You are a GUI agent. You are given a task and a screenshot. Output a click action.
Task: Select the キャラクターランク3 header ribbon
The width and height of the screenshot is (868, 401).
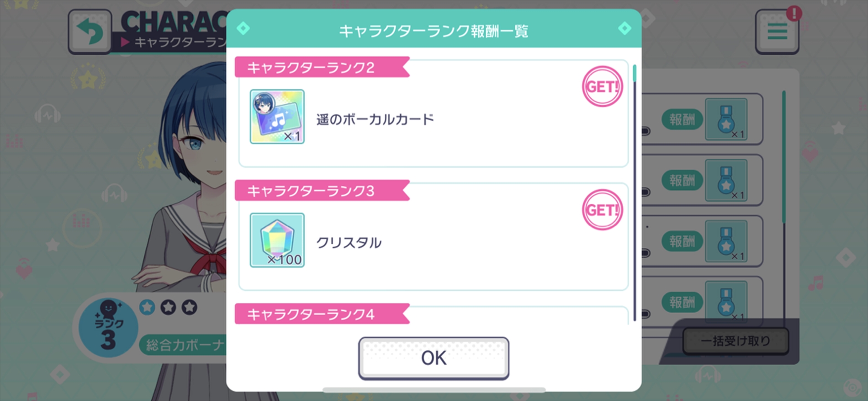(x=322, y=191)
